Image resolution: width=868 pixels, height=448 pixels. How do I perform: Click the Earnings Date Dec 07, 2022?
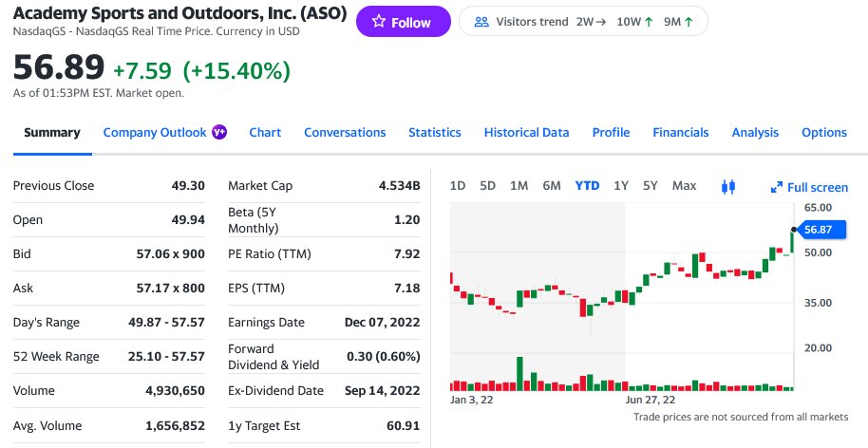coord(382,322)
